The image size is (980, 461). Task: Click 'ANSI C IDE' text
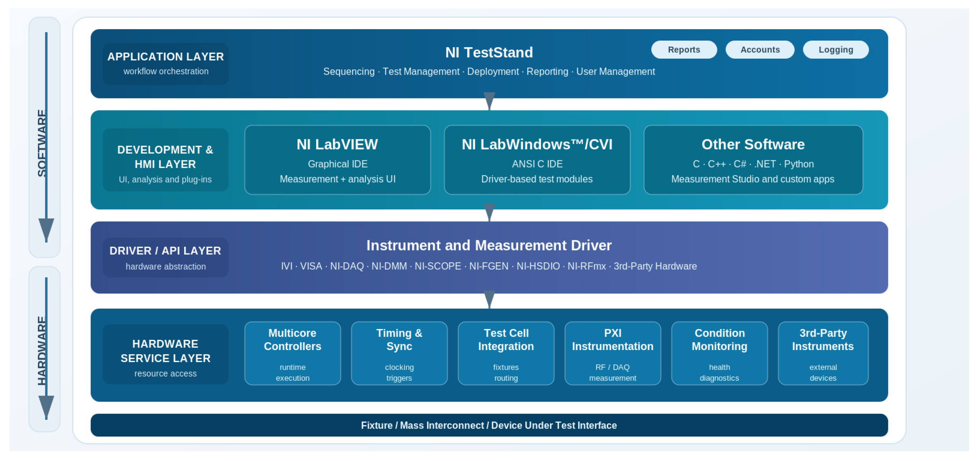[537, 164]
